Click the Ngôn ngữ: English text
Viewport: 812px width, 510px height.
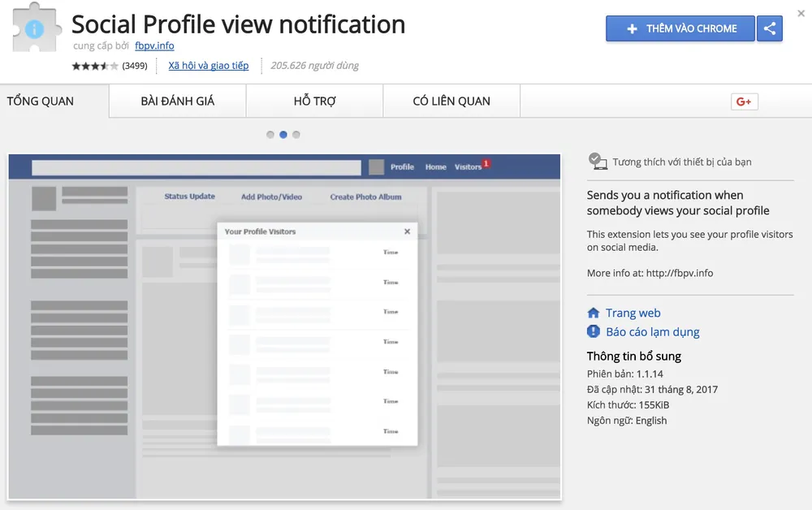tap(627, 421)
